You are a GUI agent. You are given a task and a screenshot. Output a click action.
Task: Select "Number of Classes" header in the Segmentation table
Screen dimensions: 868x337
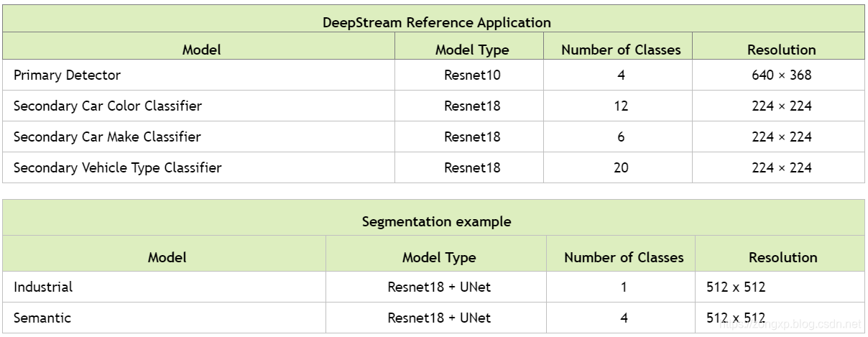tap(624, 257)
